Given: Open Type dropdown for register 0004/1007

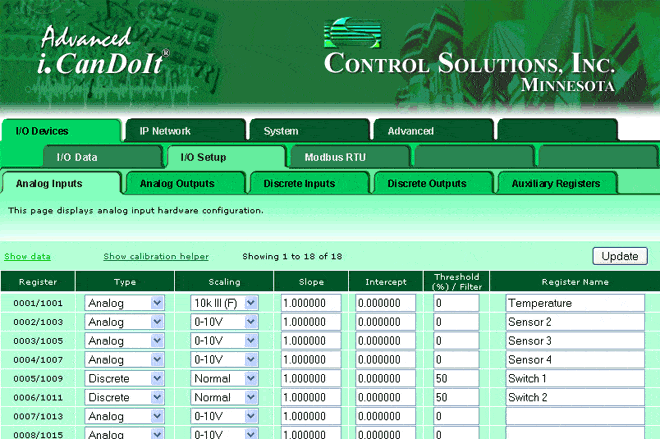Looking at the screenshot, I should (124, 360).
